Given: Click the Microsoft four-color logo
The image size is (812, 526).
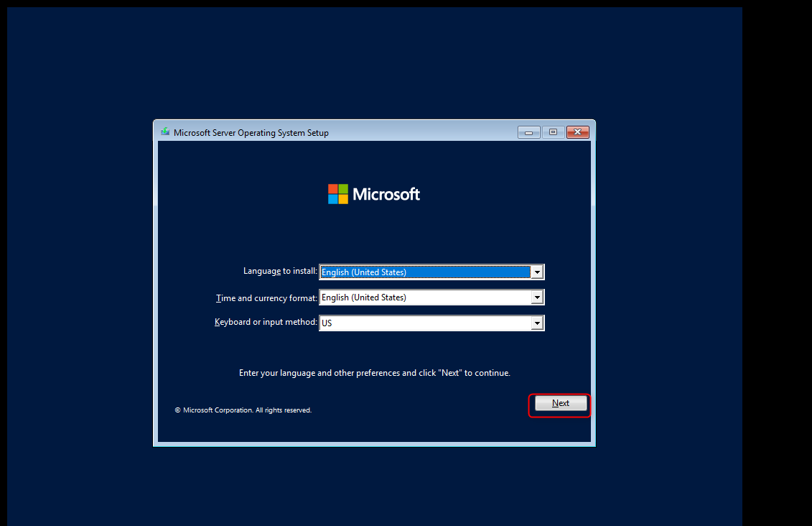Looking at the screenshot, I should tap(338, 194).
